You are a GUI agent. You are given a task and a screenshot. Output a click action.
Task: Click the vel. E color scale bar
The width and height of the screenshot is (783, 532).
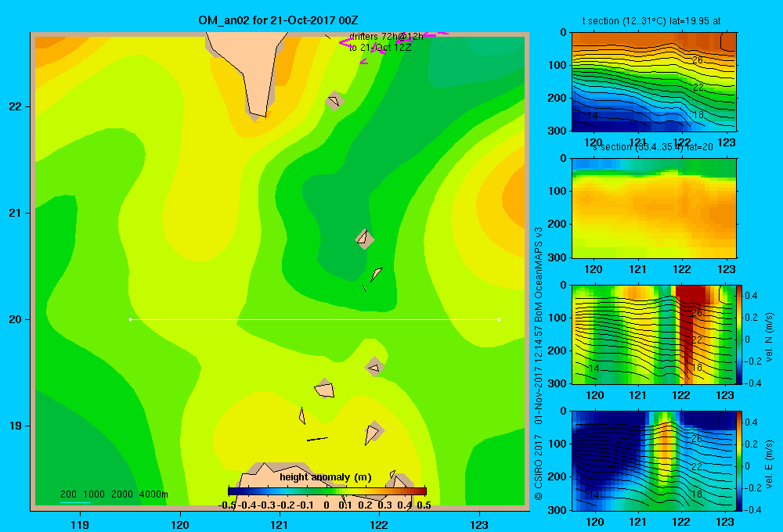tap(740, 461)
